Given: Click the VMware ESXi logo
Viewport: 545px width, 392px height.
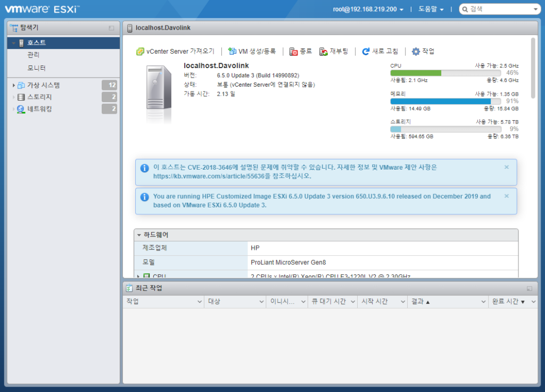Looking at the screenshot, I should (42, 9).
